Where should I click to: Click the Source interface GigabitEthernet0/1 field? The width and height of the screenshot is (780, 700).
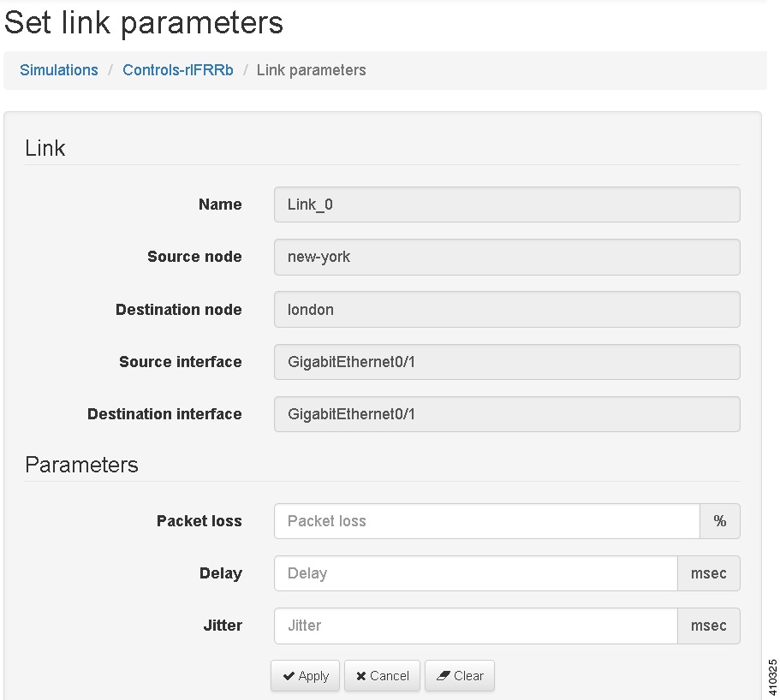tap(507, 362)
